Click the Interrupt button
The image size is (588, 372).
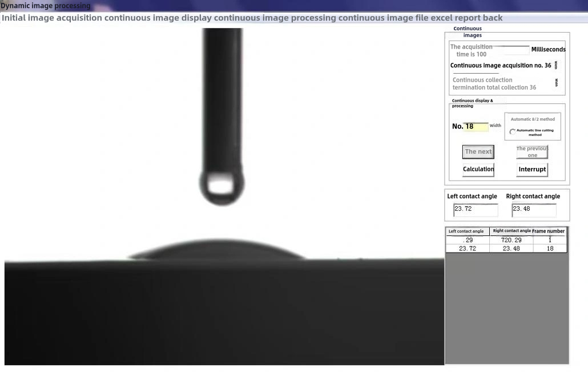[x=532, y=169]
